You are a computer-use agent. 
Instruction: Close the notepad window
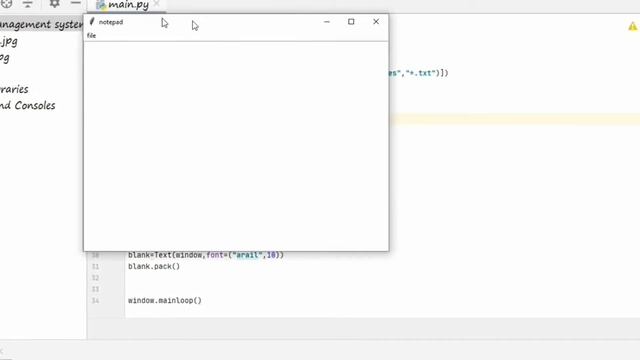(x=376, y=22)
